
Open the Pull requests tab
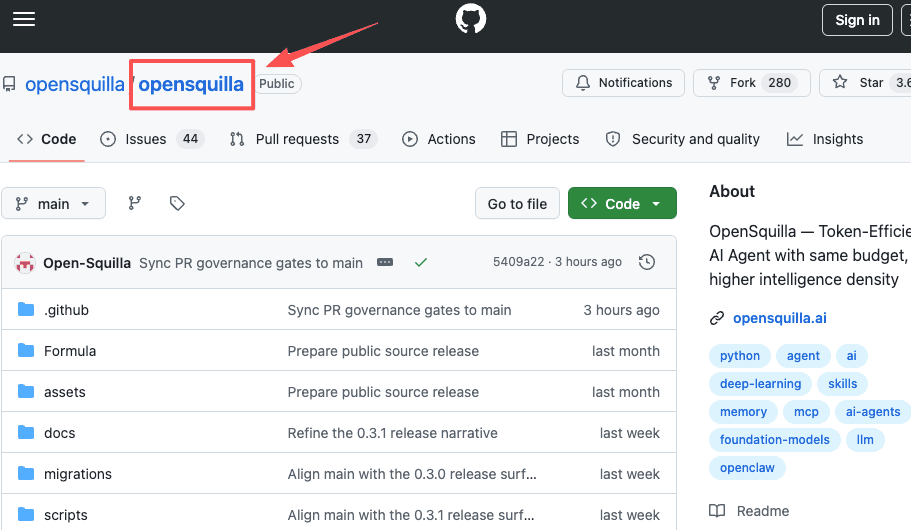[x=303, y=139]
